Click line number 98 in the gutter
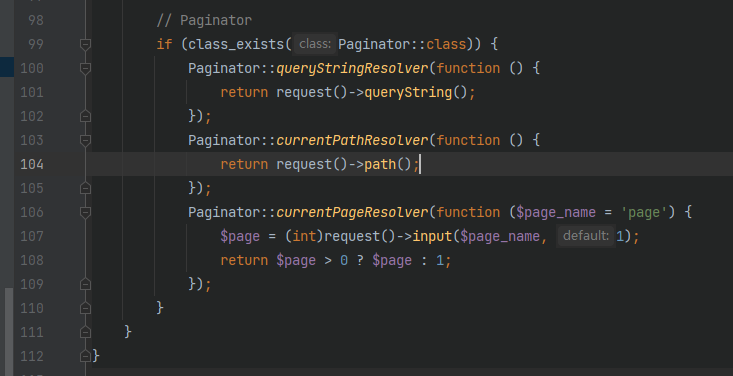Screen dimensions: 733x376 tap(36, 21)
